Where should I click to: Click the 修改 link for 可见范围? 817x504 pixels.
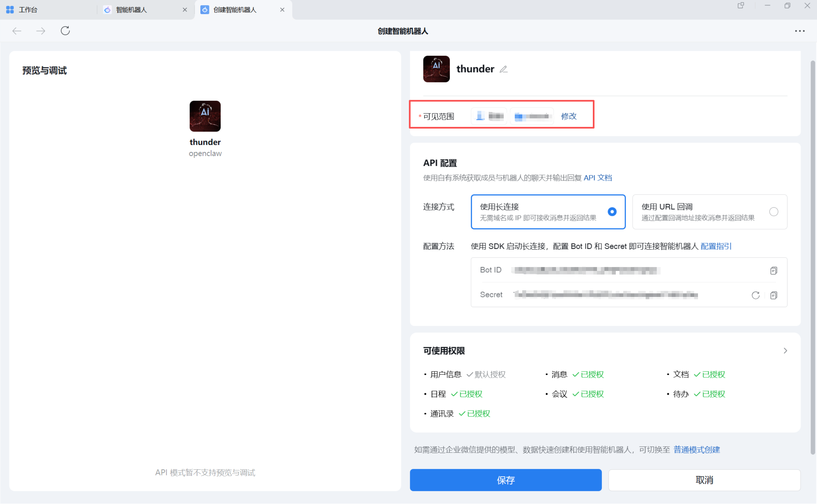(568, 116)
